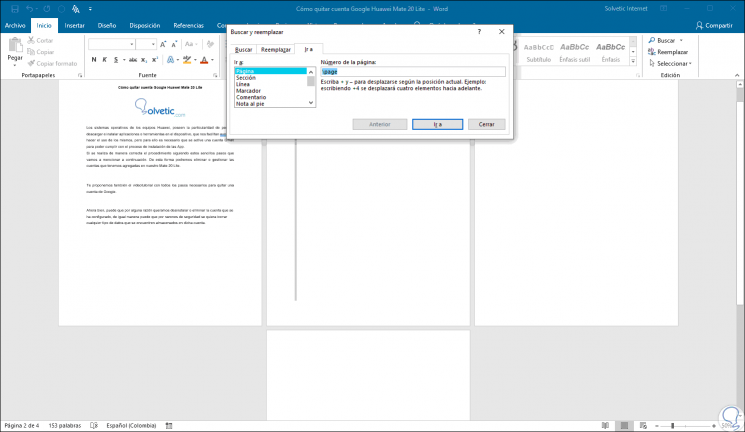Screen dimensions: 745x432
Task: Open the Fuente group dialog launcher
Action: (x=215, y=75)
